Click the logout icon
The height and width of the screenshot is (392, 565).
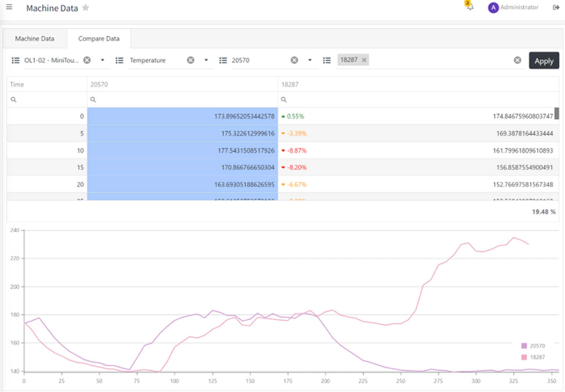(556, 8)
